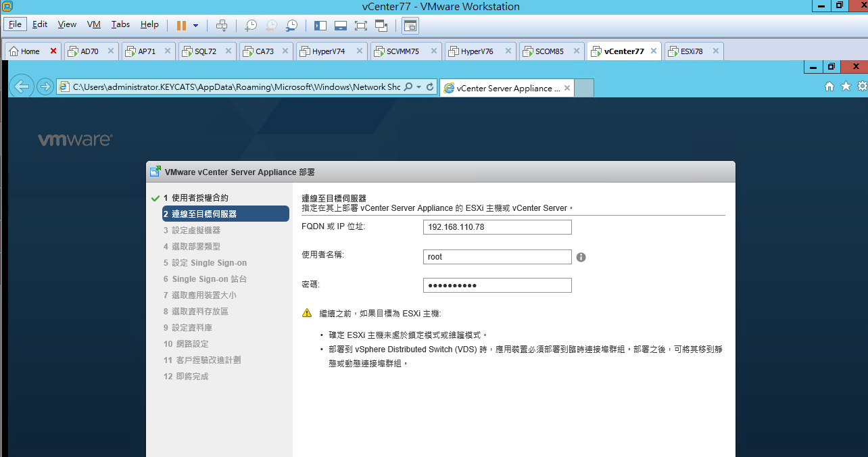Click the FQDN or IP address field
Screen dimensions: 868x457
(498, 227)
